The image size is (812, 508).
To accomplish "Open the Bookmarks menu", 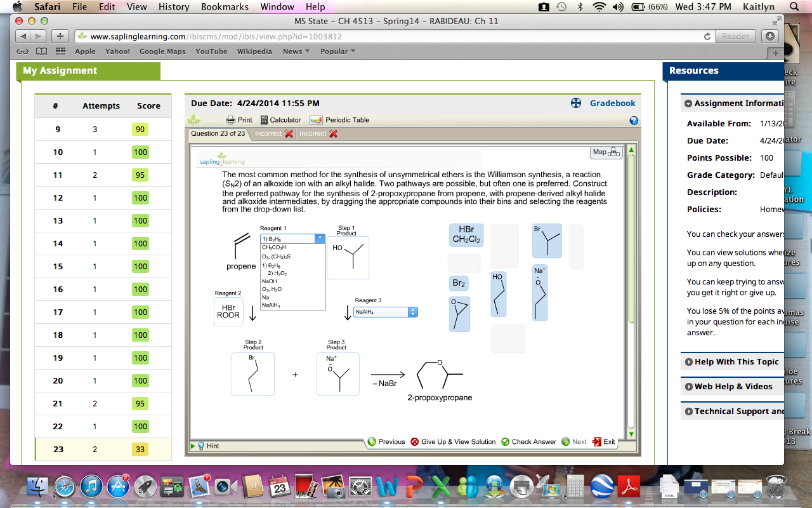I will (225, 7).
